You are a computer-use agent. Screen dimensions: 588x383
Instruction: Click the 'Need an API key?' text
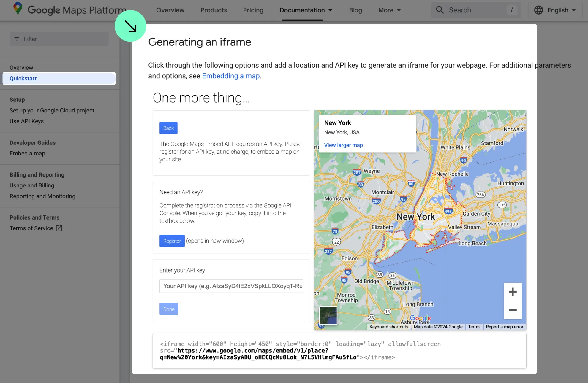click(181, 192)
